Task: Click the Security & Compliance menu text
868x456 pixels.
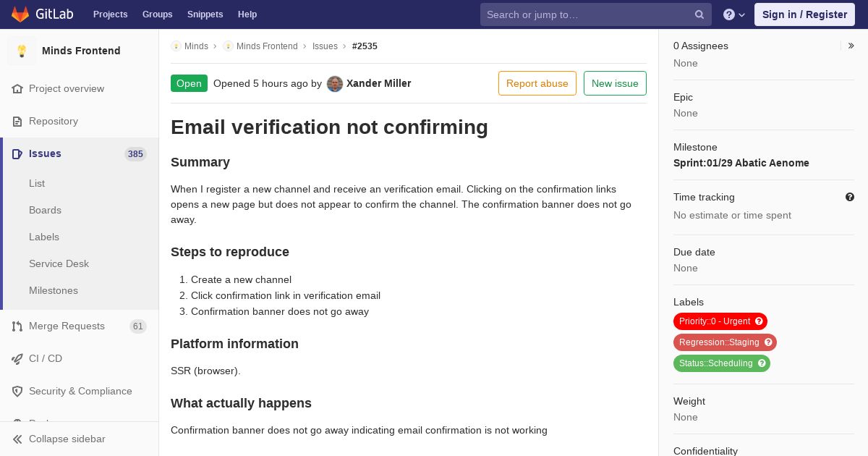Action: (x=80, y=392)
